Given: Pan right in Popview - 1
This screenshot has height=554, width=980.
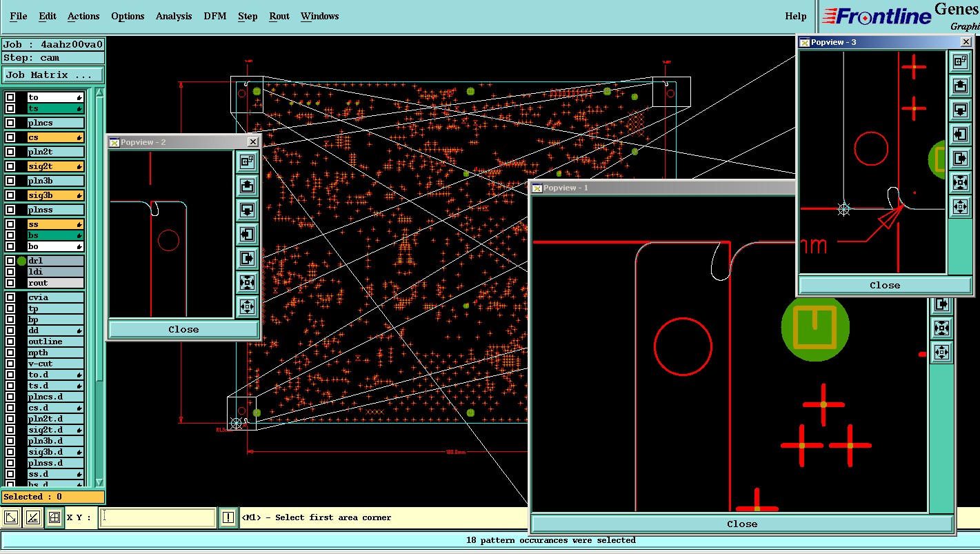Looking at the screenshot, I should pos(942,304).
